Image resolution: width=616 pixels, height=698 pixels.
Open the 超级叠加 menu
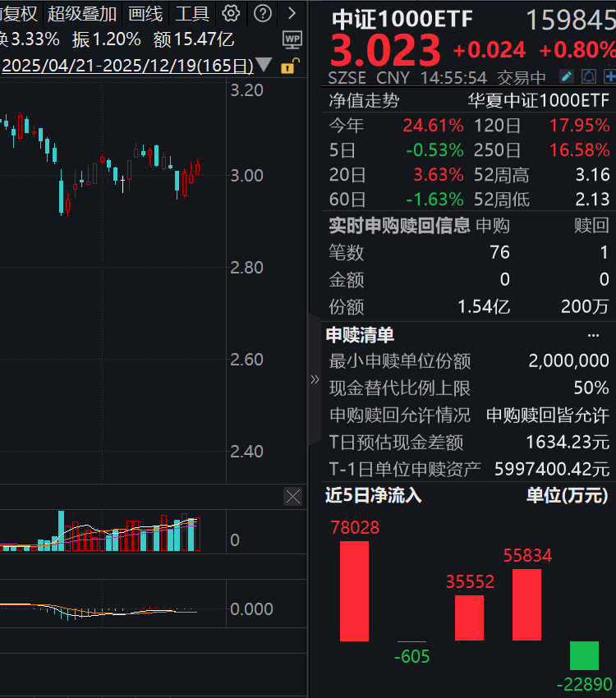click(x=82, y=13)
